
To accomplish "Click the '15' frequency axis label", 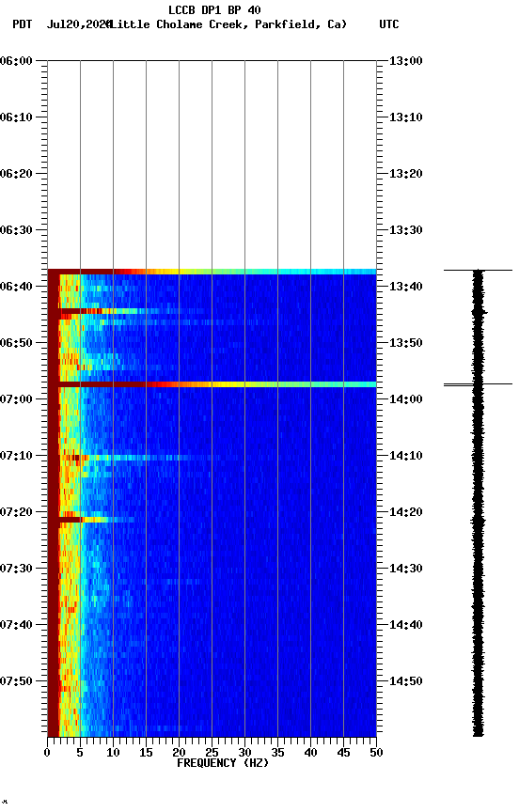I will point(146,753).
